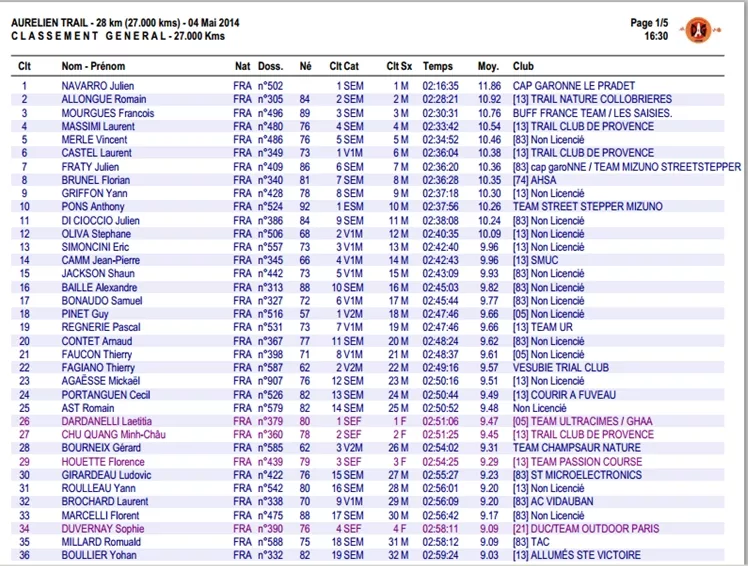Click the 'Nom - Prénom' column header
The height and width of the screenshot is (566, 748).
93,66
